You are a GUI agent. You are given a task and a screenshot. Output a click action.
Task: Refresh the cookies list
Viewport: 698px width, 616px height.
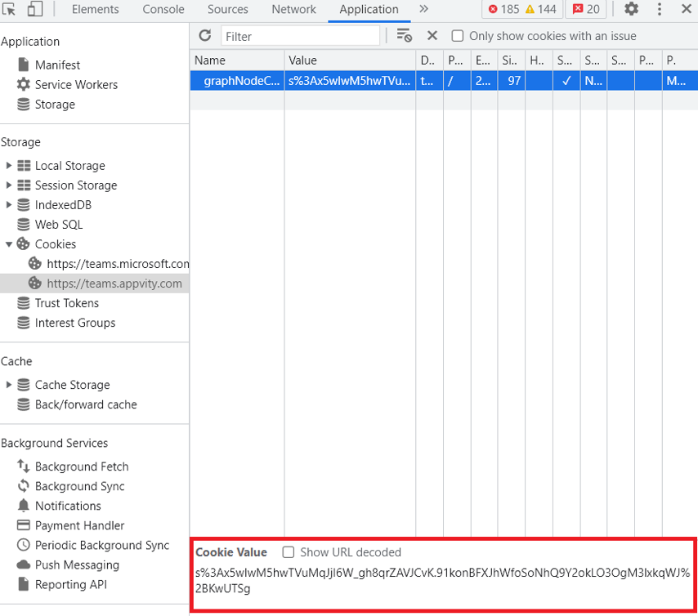pos(205,36)
